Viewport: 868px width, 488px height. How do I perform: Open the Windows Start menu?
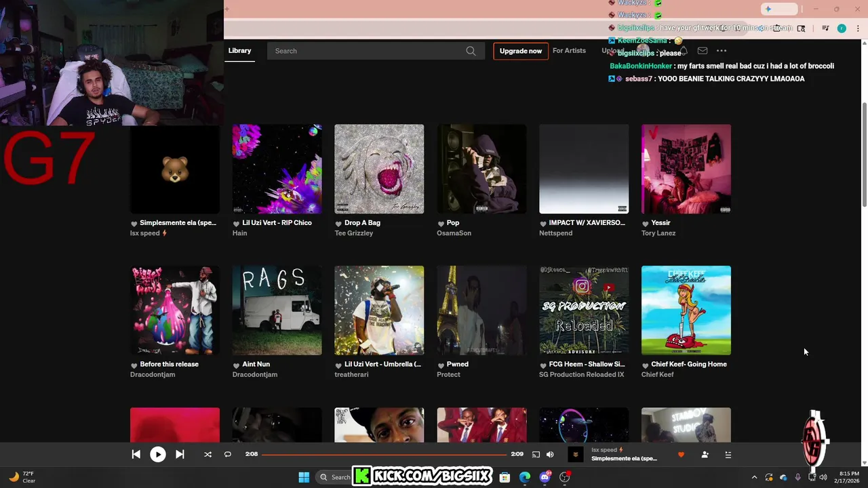coord(304,477)
